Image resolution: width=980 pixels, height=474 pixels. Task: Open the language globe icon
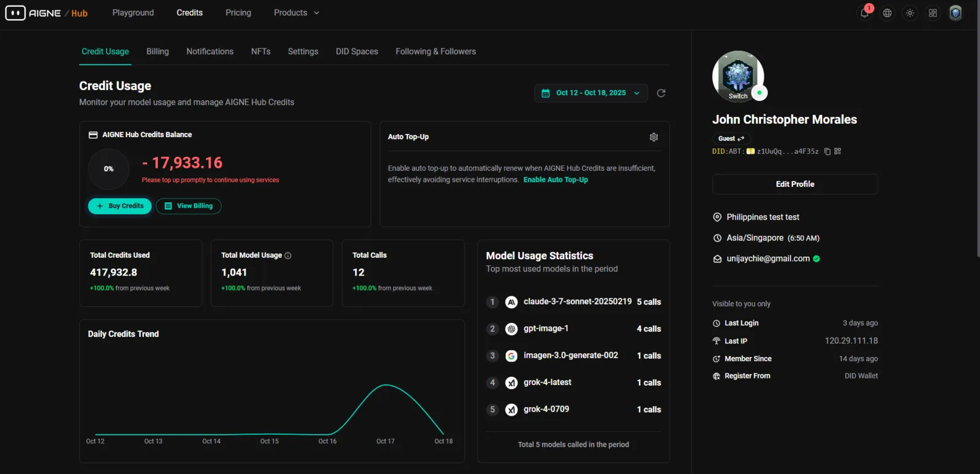(x=887, y=13)
